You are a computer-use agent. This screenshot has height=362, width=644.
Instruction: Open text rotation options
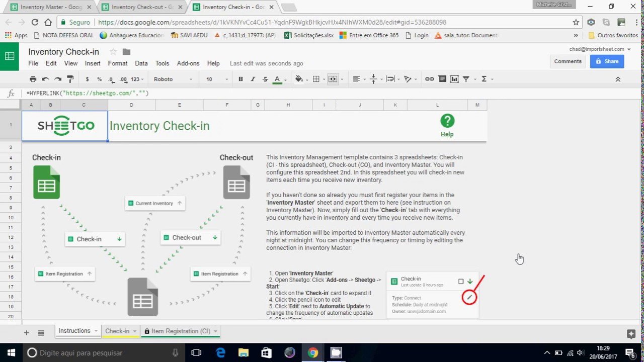[408, 79]
